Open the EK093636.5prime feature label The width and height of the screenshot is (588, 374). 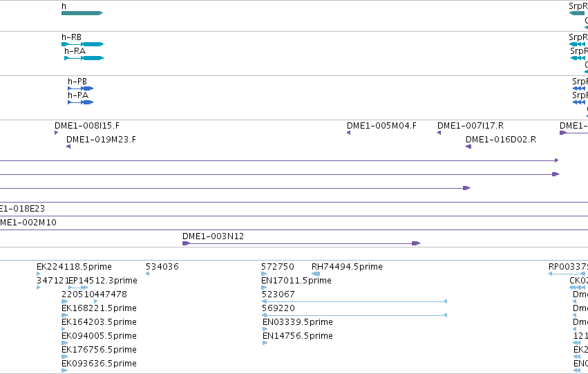(x=99, y=364)
